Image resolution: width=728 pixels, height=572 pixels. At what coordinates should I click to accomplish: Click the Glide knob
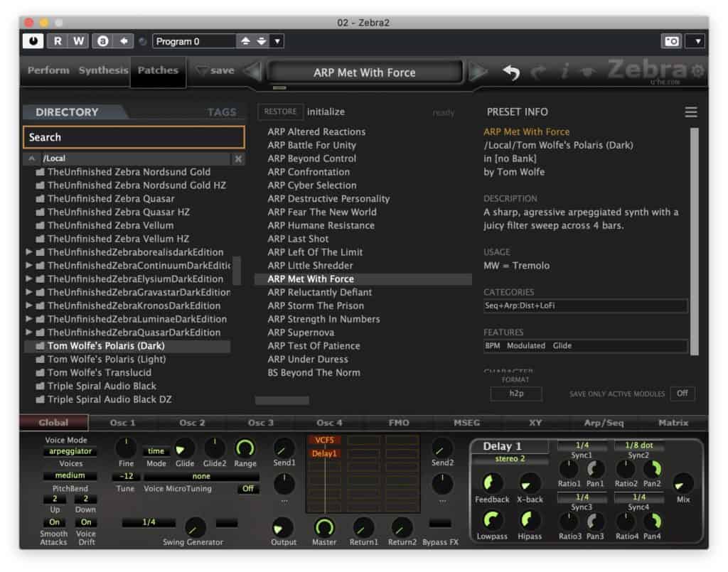click(x=184, y=448)
